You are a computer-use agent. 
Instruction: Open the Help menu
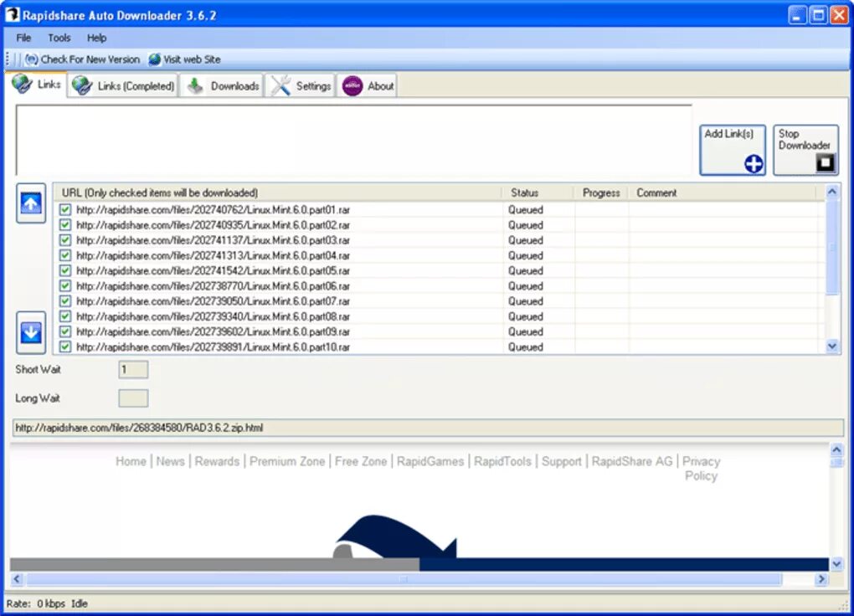pos(96,38)
